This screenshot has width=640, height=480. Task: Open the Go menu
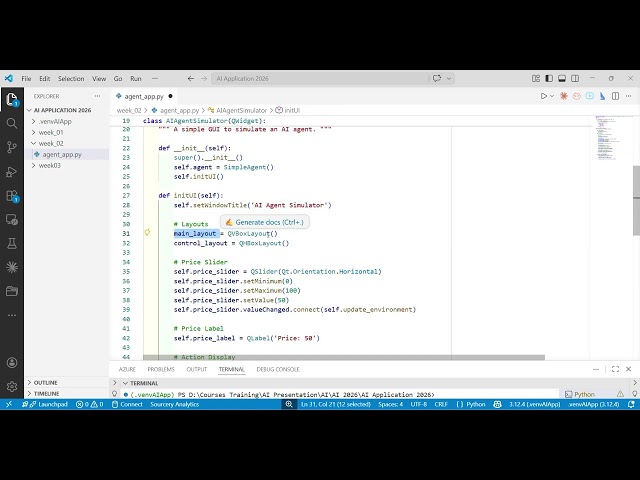coord(118,78)
